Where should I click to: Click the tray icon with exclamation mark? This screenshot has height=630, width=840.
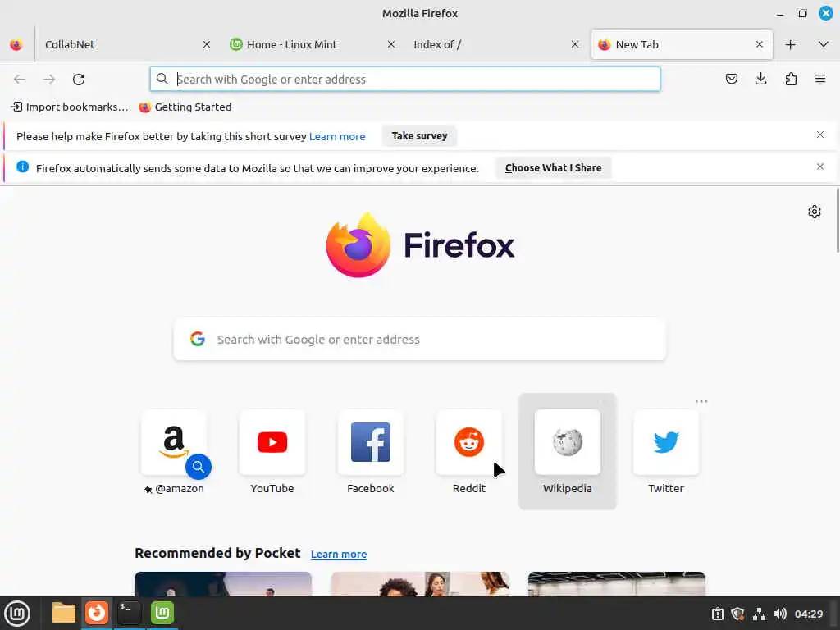(x=717, y=614)
